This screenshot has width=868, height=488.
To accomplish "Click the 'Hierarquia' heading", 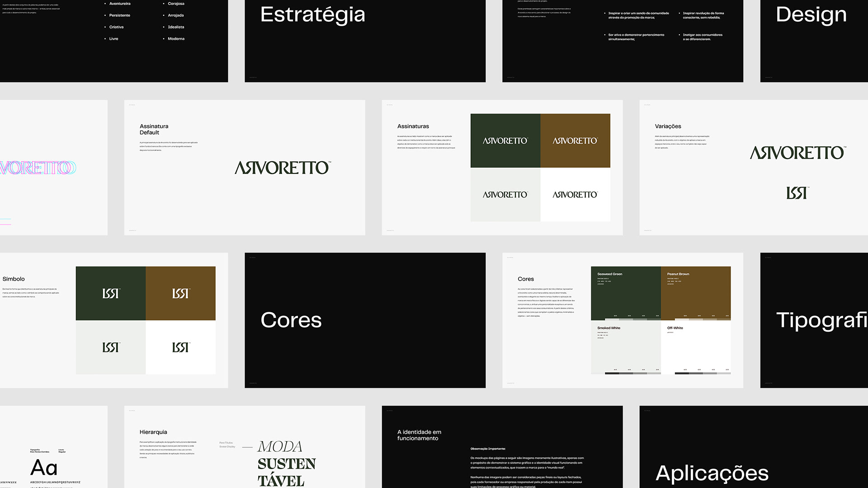I will (153, 432).
